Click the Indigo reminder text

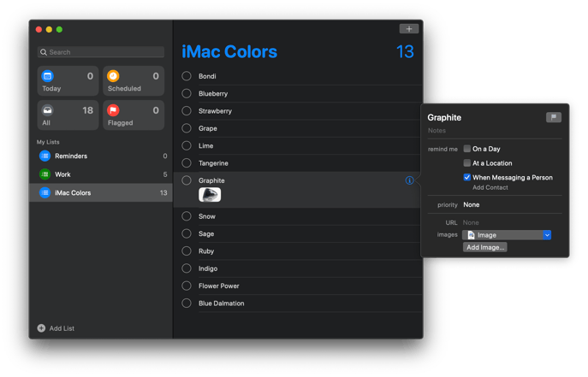point(208,268)
